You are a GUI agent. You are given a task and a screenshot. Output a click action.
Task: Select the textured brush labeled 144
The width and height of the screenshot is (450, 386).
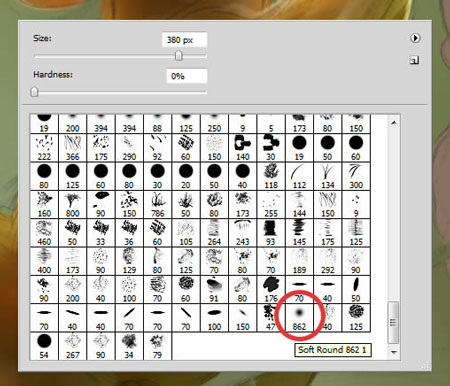coord(299,205)
